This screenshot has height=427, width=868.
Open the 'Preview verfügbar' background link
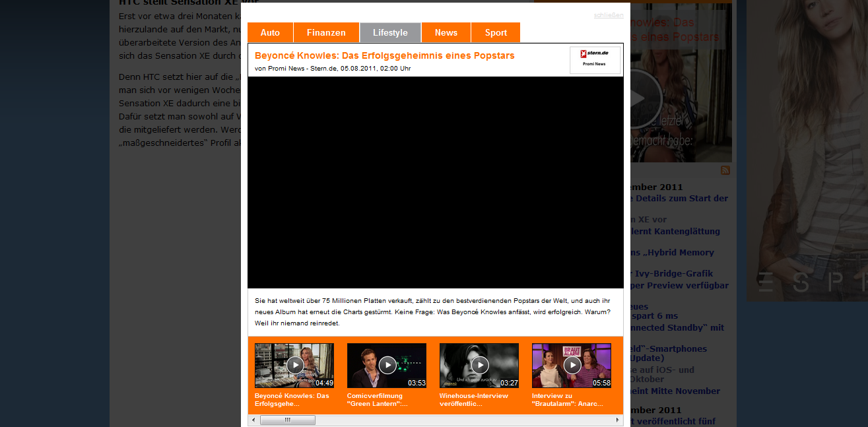tap(680, 285)
